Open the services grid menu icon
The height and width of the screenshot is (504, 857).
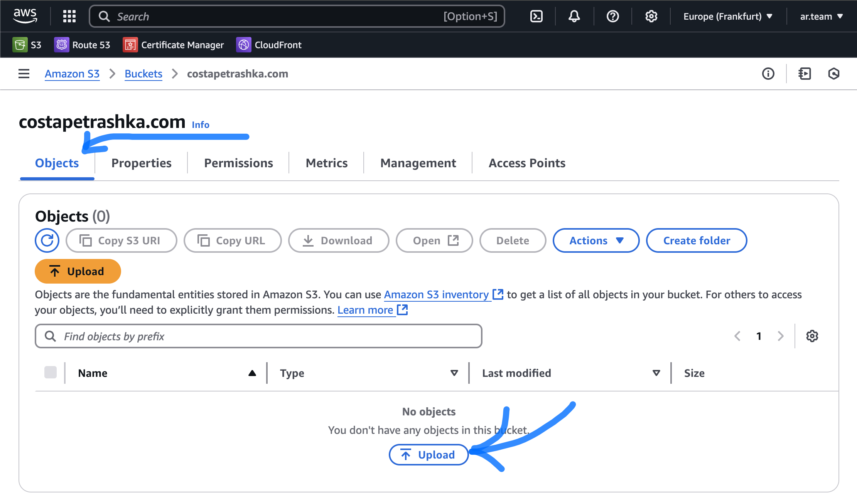(69, 16)
